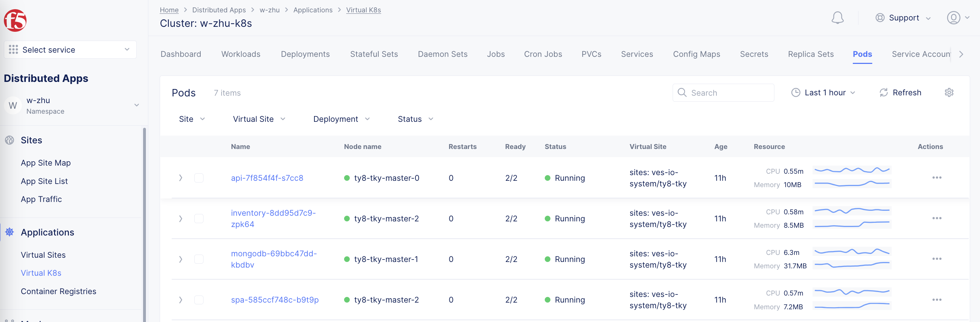The image size is (980, 322).
Task: Click the mongodb pod Memory sparkline
Action: tap(852, 264)
